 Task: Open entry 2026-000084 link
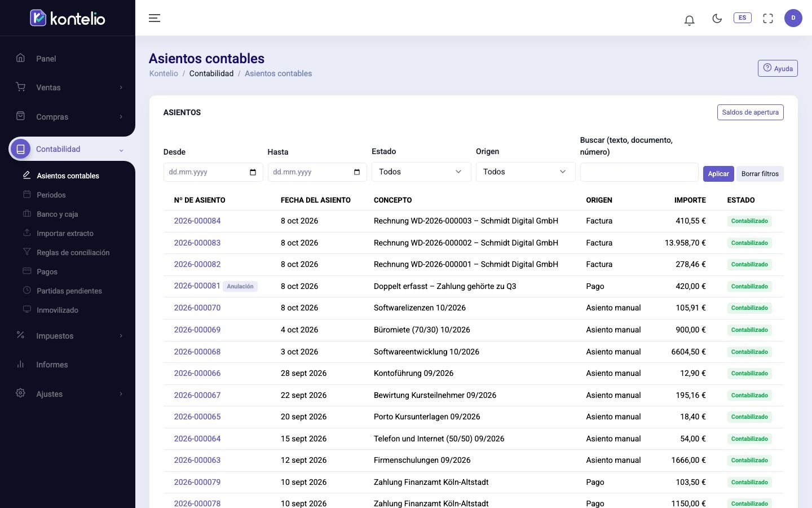pos(197,221)
